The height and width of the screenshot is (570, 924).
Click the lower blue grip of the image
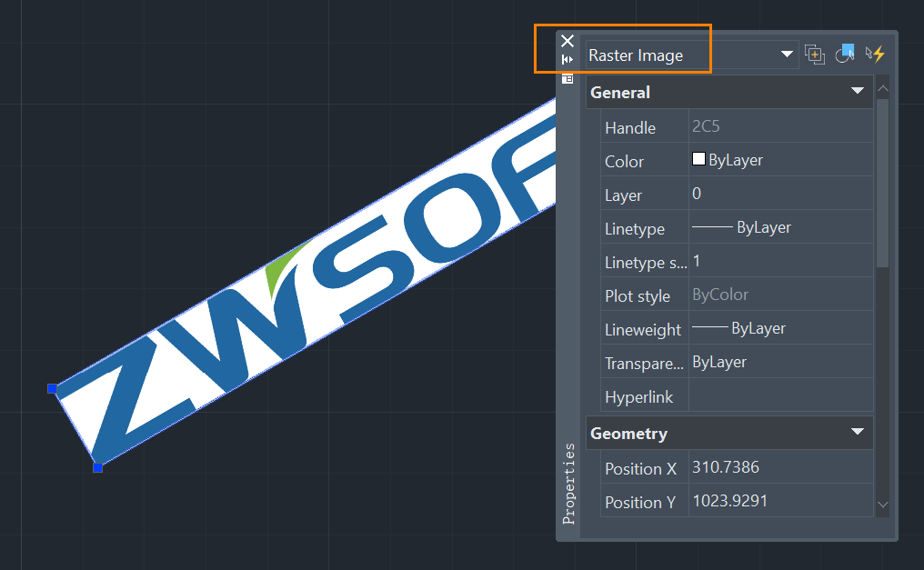coord(98,467)
